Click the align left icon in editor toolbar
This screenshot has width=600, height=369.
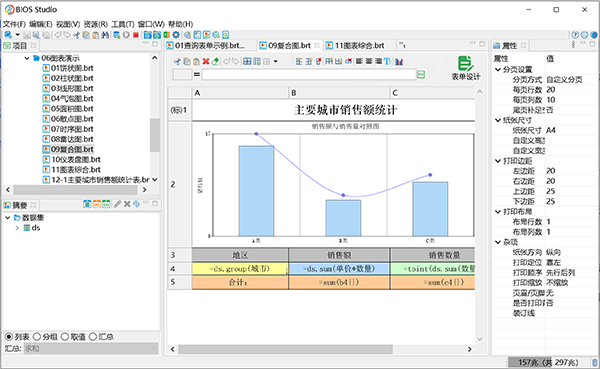coord(359,61)
